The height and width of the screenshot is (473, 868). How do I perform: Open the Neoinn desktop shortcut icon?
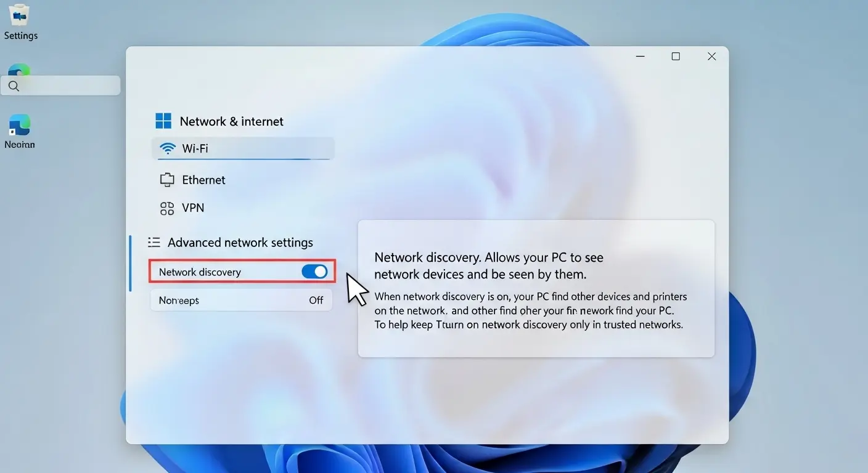[20, 125]
